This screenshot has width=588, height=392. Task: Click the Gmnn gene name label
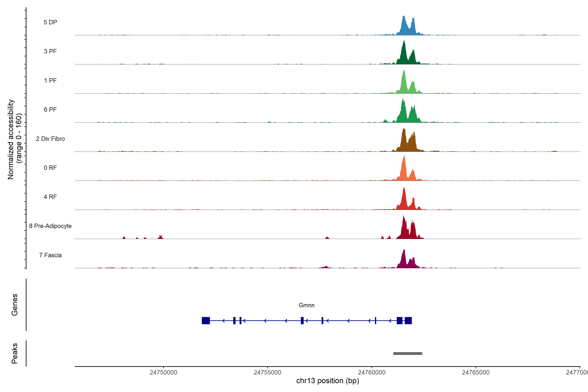pyautogui.click(x=307, y=305)
